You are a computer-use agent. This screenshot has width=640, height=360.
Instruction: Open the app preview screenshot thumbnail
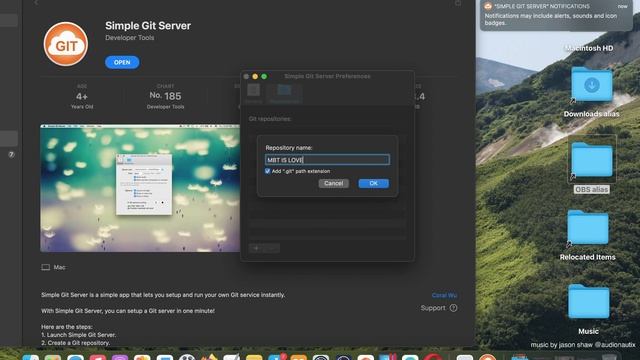pos(140,188)
